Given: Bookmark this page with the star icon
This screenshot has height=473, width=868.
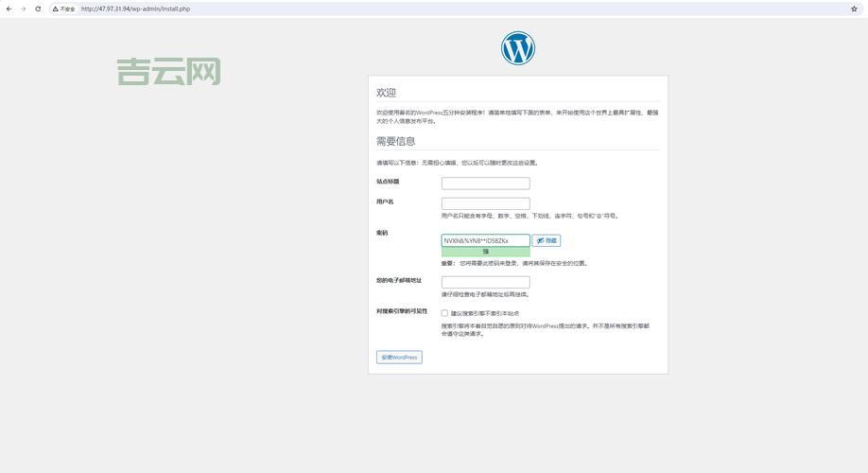Looking at the screenshot, I should [854, 9].
